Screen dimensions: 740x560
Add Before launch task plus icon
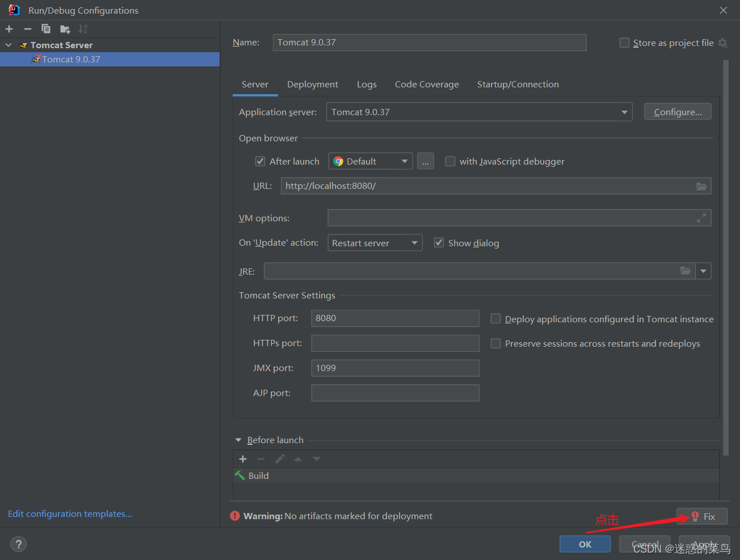(x=243, y=459)
